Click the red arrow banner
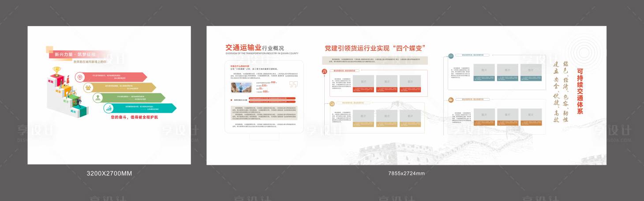 click(111, 77)
